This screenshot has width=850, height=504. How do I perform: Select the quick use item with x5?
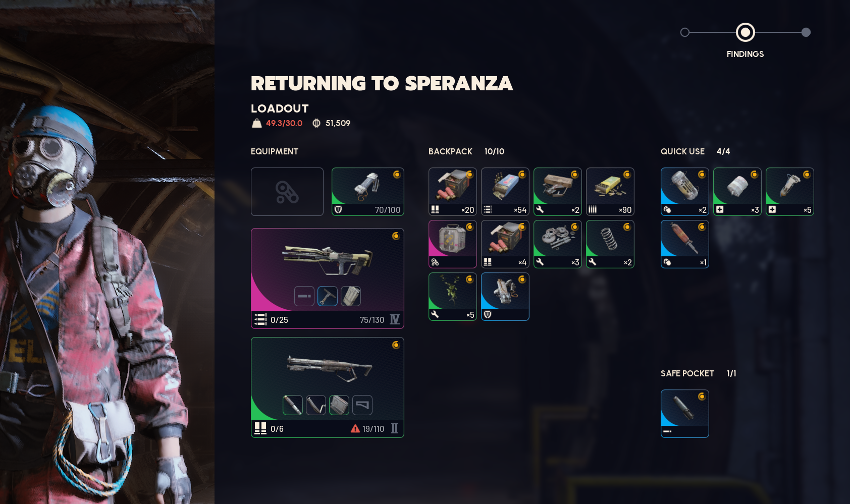[x=790, y=192]
